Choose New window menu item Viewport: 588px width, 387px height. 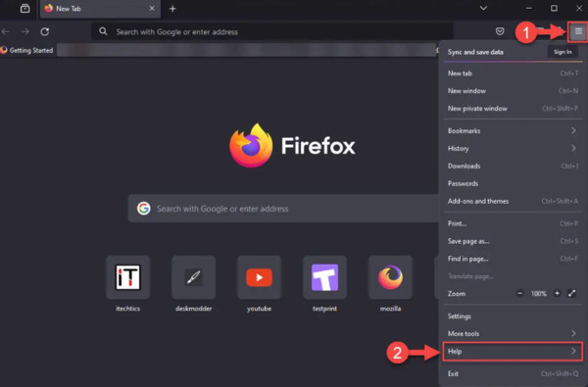(x=513, y=91)
